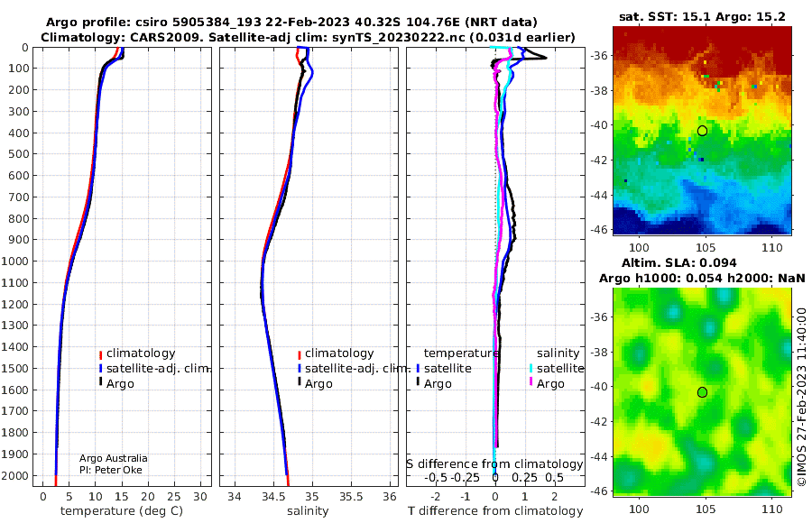Screen dimensions: 812x523
Task: Click the 'Altim. SLA: 0.094' title
Action: 678,263
